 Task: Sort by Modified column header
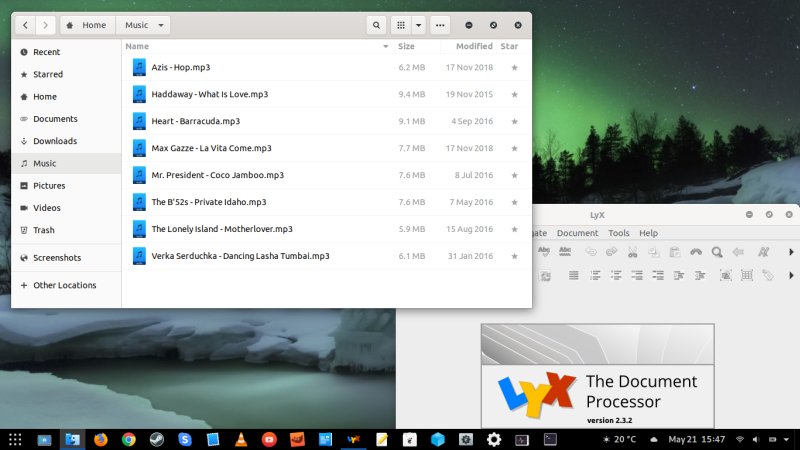474,46
